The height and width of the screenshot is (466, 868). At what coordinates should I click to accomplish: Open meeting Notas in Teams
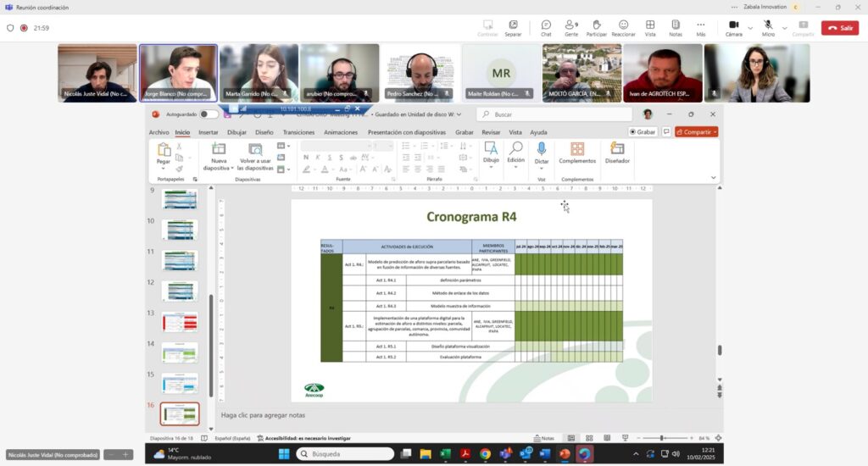pyautogui.click(x=676, y=28)
